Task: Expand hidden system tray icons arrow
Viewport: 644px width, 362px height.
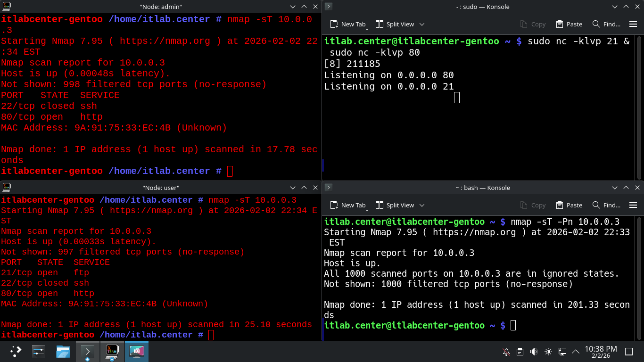Action: coord(576,352)
